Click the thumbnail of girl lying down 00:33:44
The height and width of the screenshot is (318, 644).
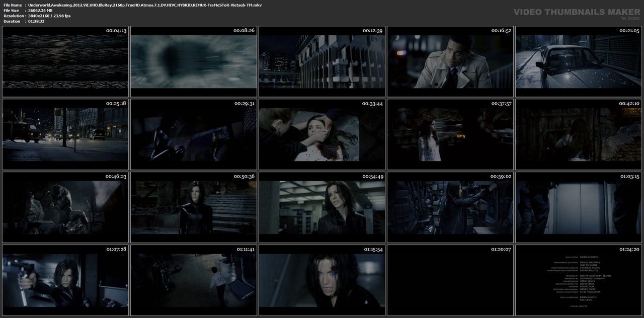(321, 134)
